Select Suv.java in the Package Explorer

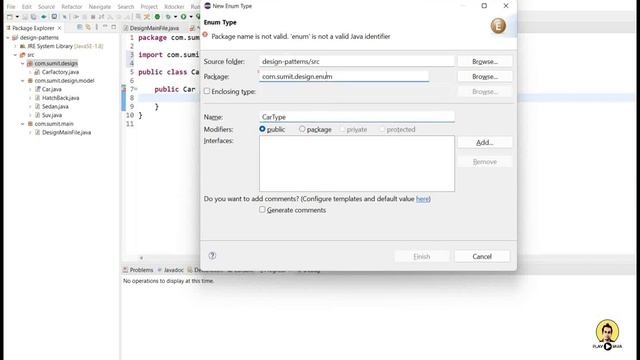click(52, 115)
